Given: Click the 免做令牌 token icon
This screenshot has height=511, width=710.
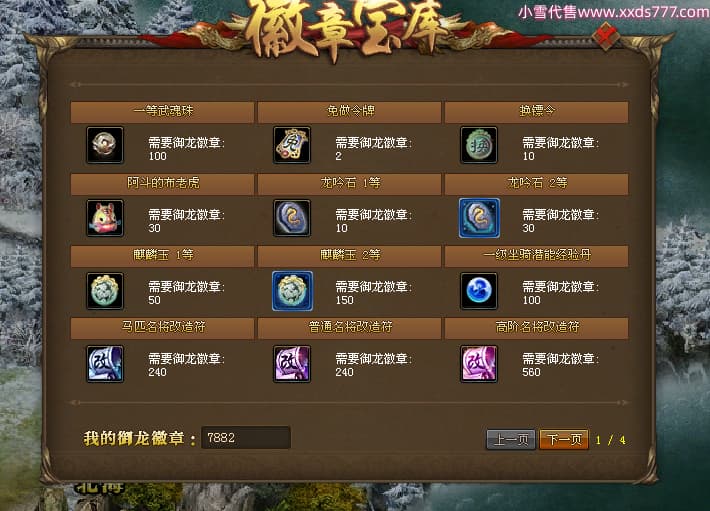Looking at the screenshot, I should [x=292, y=145].
